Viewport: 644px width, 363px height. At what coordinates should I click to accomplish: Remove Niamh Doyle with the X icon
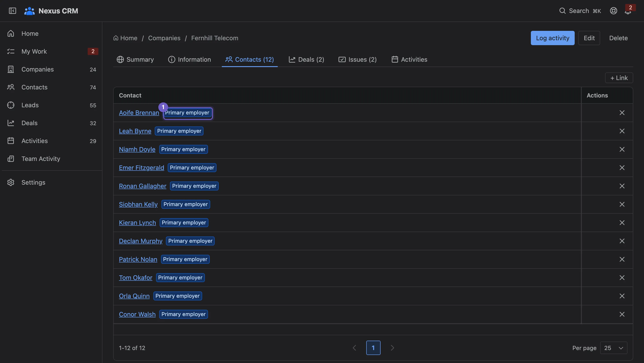pos(622,149)
